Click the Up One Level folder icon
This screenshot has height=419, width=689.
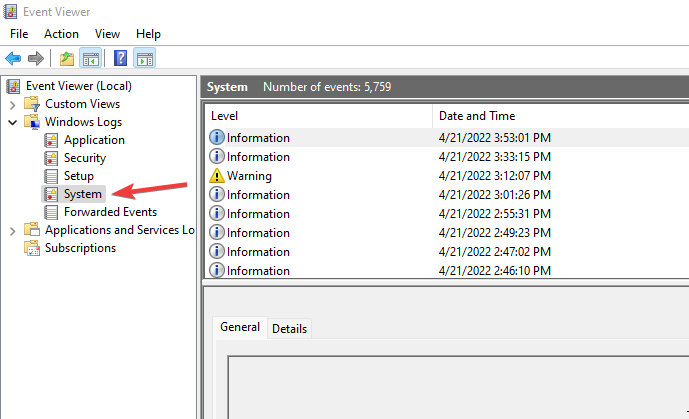(x=66, y=59)
